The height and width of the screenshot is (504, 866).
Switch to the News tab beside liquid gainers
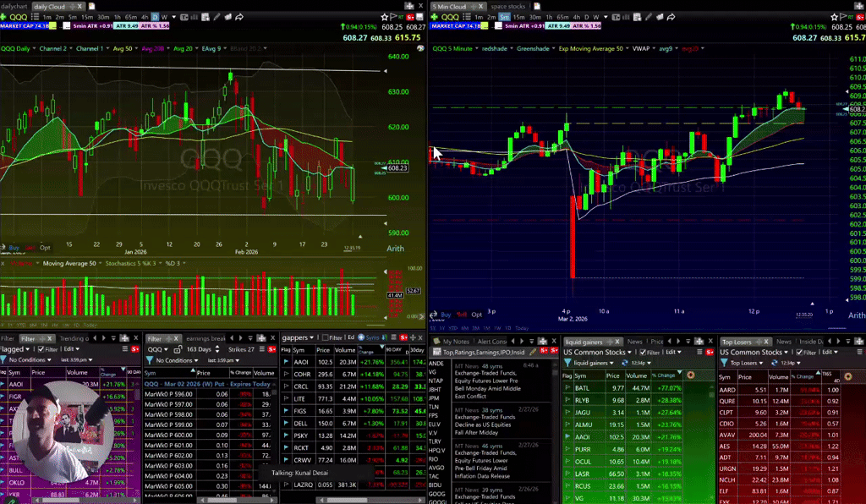(x=635, y=342)
